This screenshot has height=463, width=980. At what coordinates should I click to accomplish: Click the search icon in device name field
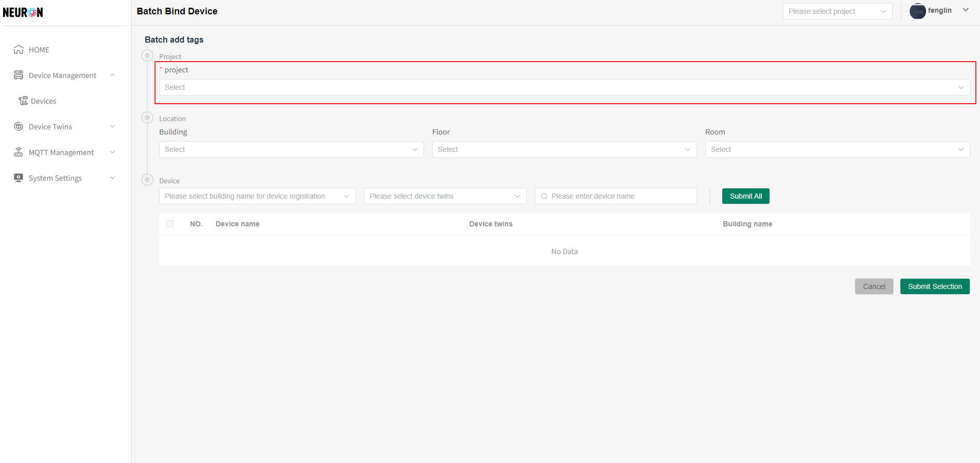(x=544, y=196)
